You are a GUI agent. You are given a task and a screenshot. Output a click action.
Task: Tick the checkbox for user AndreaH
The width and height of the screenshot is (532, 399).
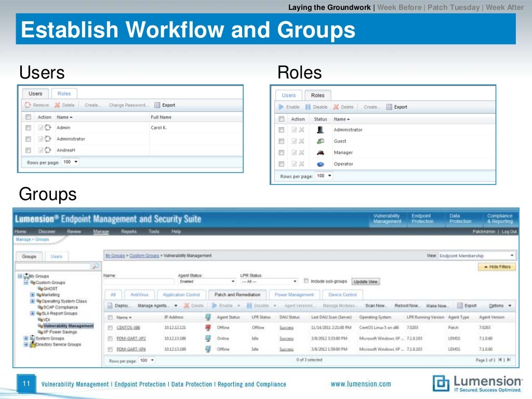click(x=28, y=150)
